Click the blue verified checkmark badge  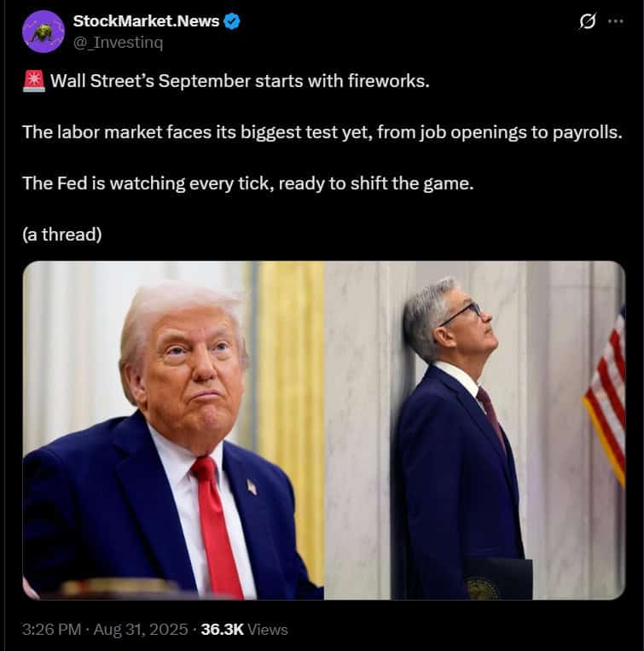[232, 21]
